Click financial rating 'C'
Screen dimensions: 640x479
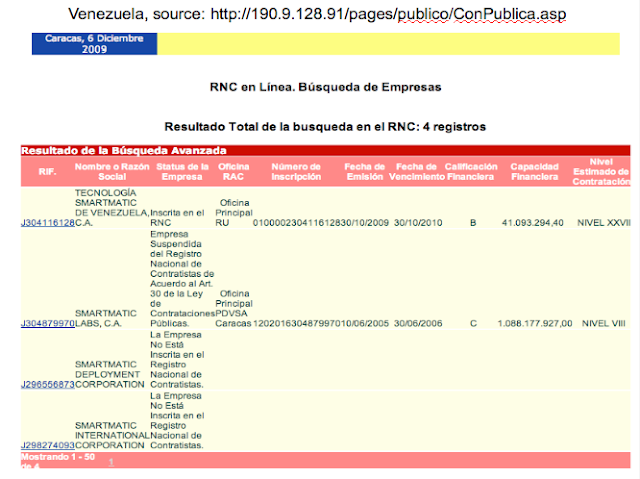pyautogui.click(x=473, y=324)
